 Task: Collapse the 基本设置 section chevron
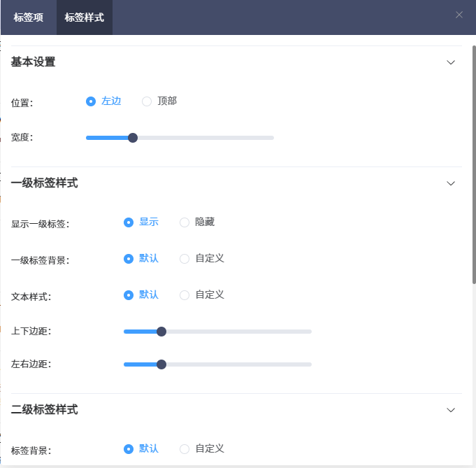click(x=451, y=62)
